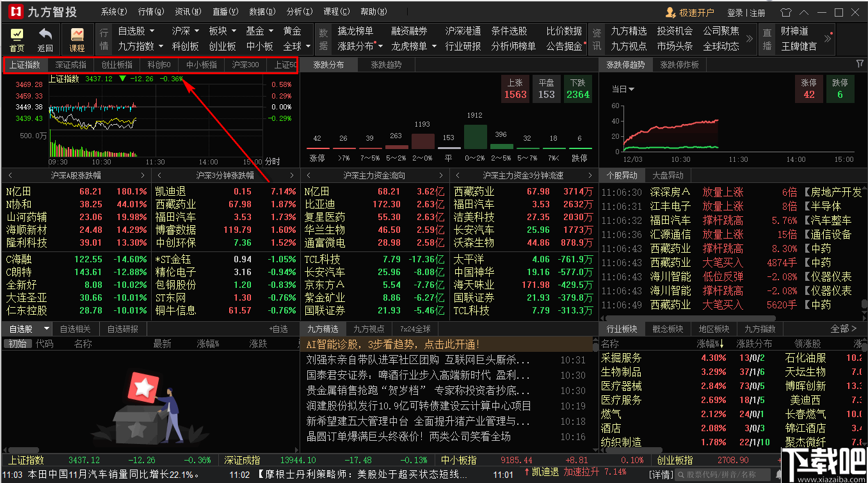This screenshot has height=483, width=868.
Task: Switch to the 概念板块 tab
Action: pyautogui.click(x=668, y=329)
